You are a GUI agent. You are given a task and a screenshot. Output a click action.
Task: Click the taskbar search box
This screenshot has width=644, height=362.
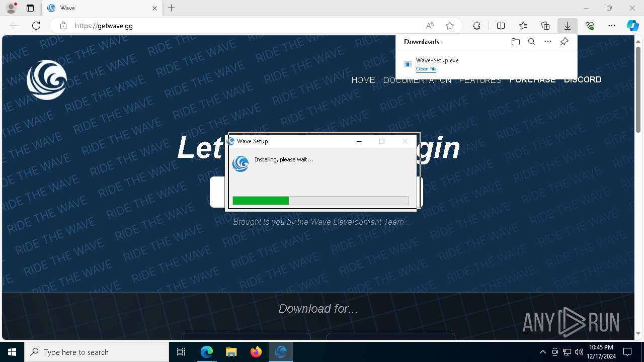(x=97, y=352)
